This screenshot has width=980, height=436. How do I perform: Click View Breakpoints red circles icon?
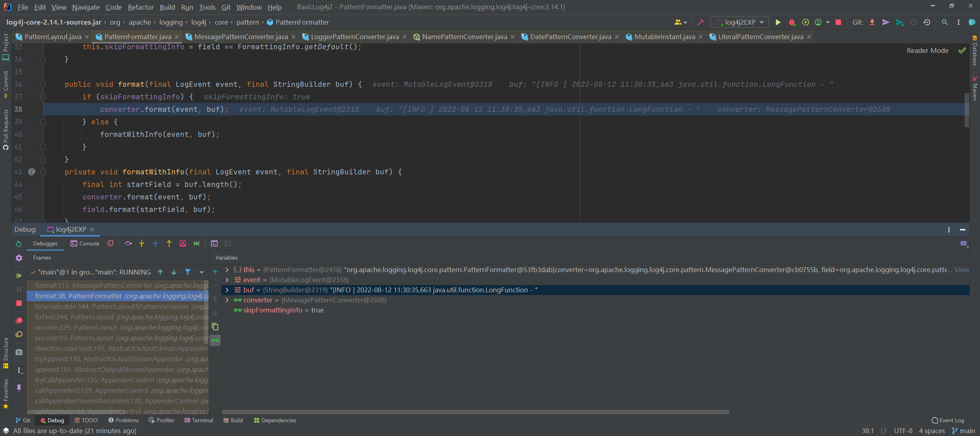(19, 321)
